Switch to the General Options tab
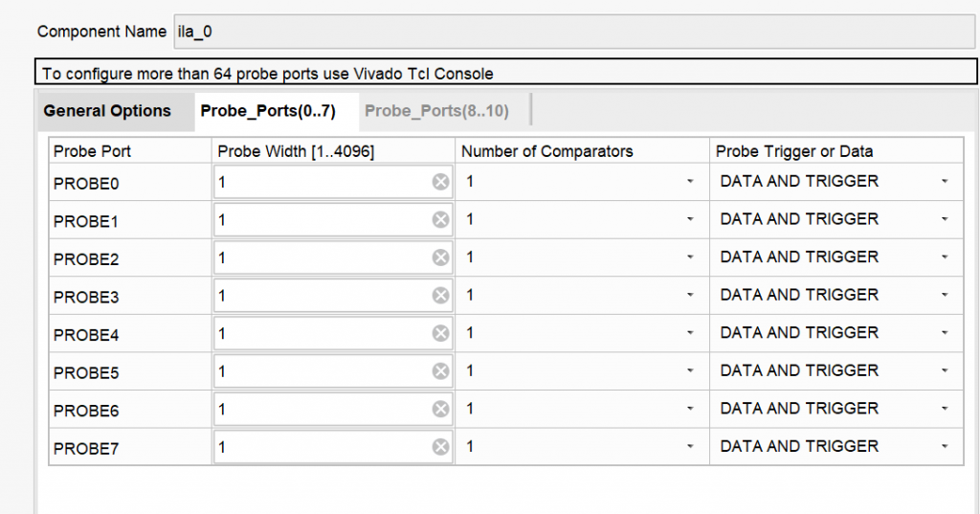 (x=107, y=111)
